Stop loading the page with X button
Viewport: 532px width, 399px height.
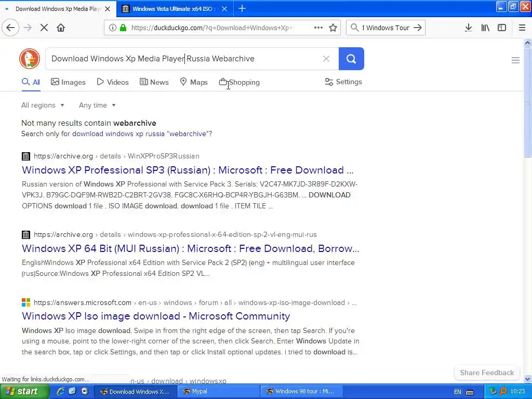point(44,28)
